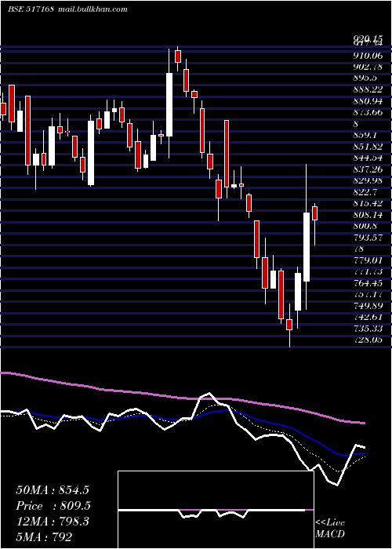Select the 808.14 price level
The width and height of the screenshot is (392, 549).
click(x=368, y=214)
